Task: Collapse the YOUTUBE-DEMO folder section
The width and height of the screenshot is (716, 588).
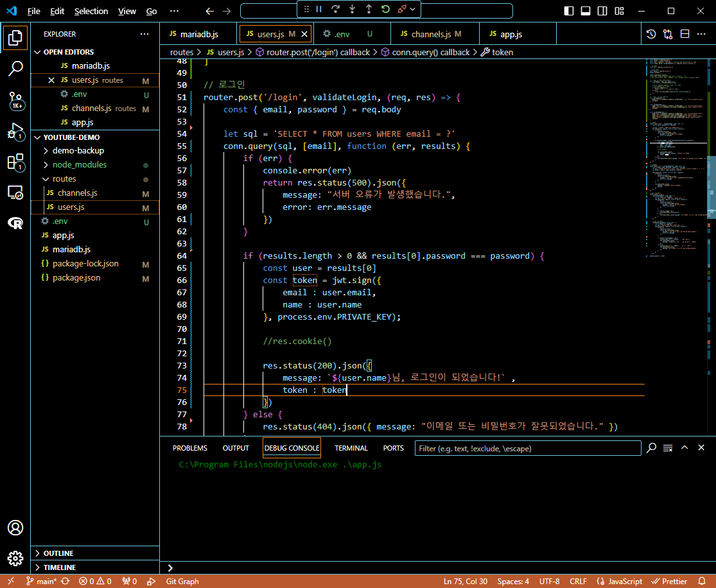Action: 95,137
